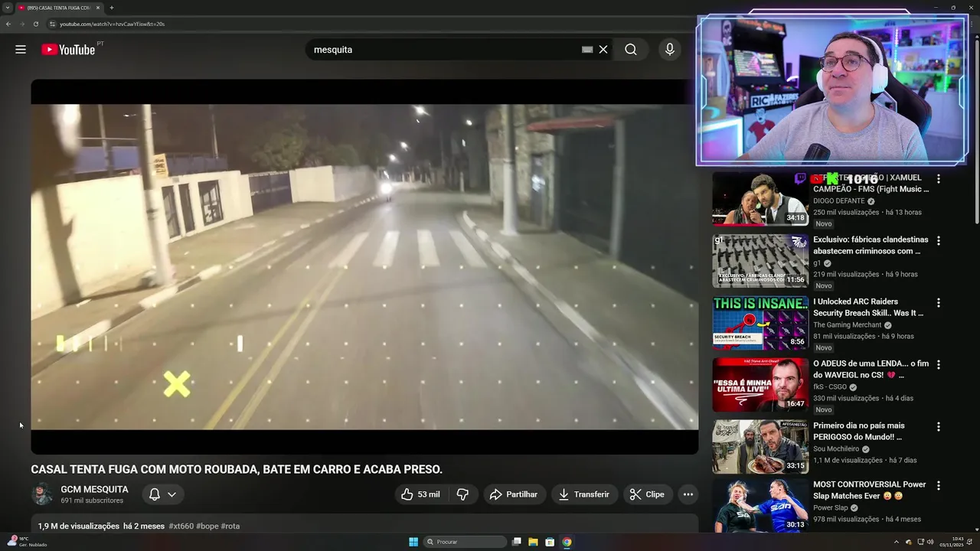The height and width of the screenshot is (551, 980).
Task: Click the #xt660 hashtag
Action: point(181,527)
